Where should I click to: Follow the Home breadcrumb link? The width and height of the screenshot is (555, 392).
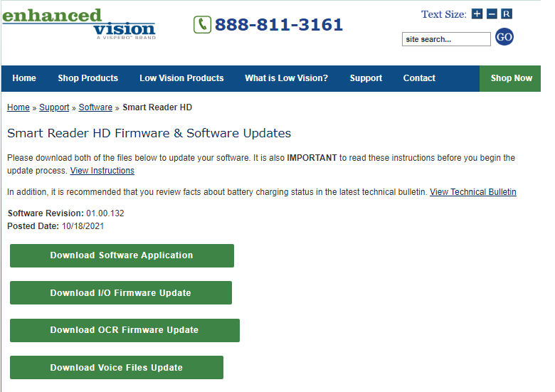pyautogui.click(x=18, y=107)
